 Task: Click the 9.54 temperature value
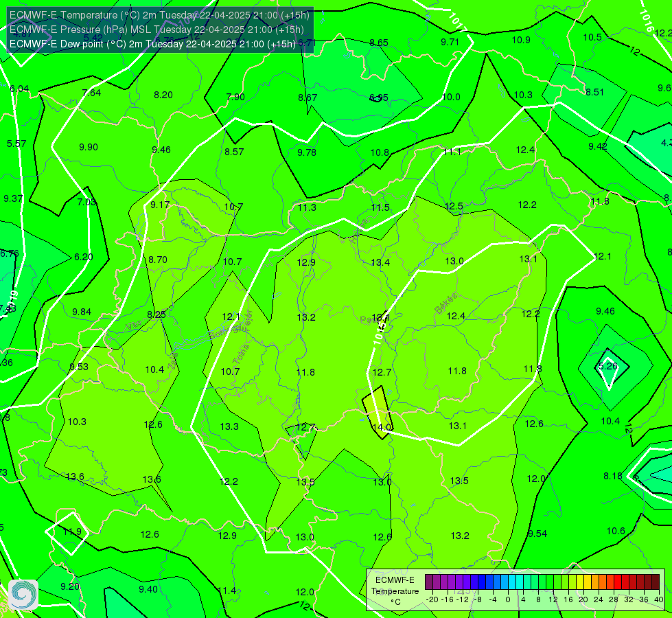point(537,534)
